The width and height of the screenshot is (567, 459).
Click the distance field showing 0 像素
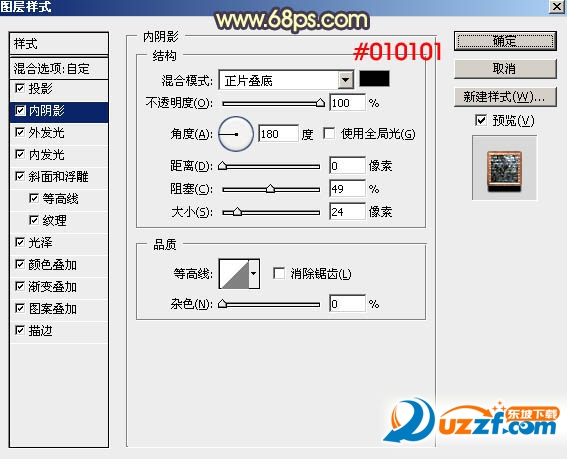click(348, 166)
